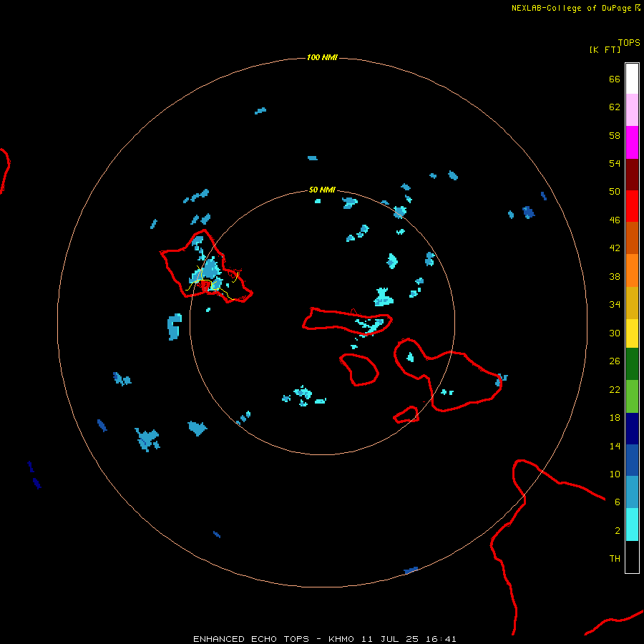Click the 100 NMI range ring label
The width and height of the screenshot is (644, 644).
[x=322, y=57]
